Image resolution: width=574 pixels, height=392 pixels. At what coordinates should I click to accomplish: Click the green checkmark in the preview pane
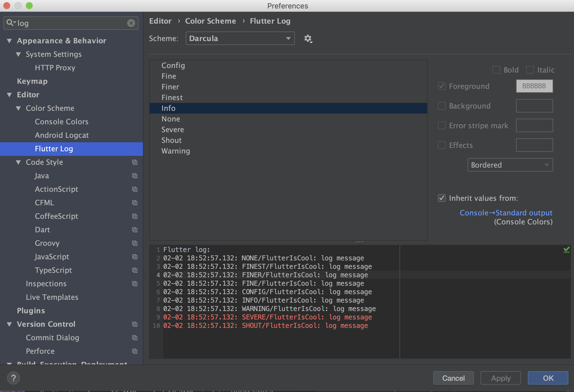[x=566, y=250]
